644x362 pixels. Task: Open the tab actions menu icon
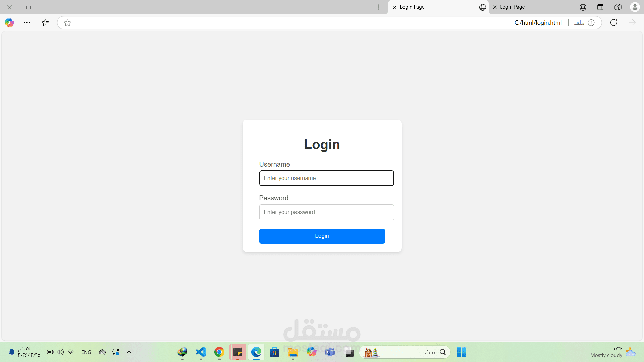click(600, 7)
